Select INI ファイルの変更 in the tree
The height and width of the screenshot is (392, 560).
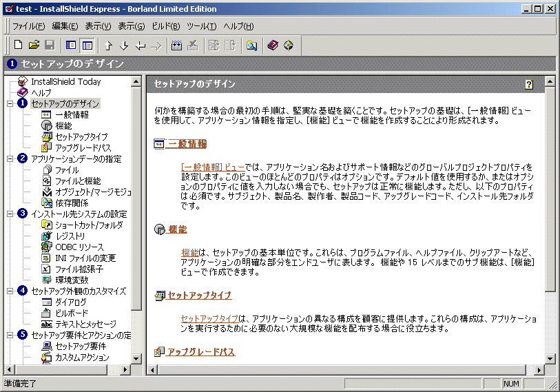click(x=85, y=258)
